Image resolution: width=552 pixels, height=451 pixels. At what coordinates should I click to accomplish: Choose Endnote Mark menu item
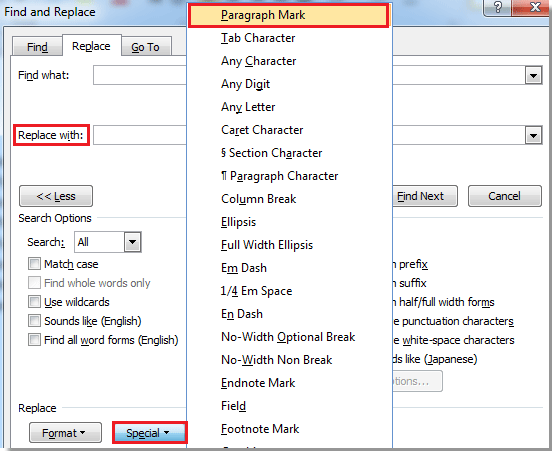coord(289,383)
